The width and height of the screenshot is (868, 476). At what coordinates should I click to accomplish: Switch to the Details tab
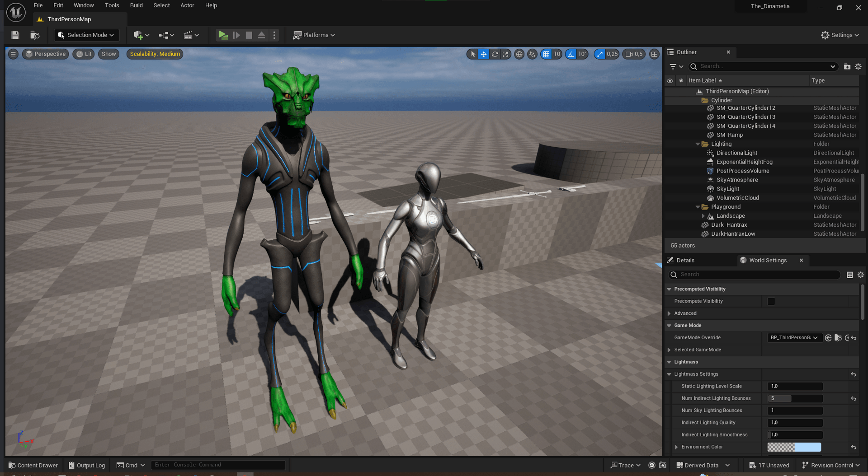click(x=685, y=261)
